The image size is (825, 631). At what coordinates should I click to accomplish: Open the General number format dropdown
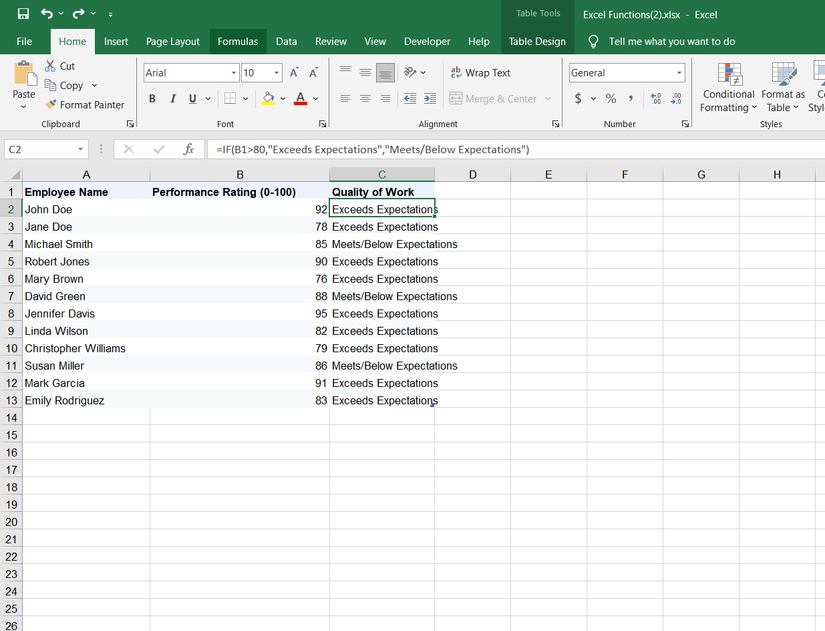coord(678,72)
